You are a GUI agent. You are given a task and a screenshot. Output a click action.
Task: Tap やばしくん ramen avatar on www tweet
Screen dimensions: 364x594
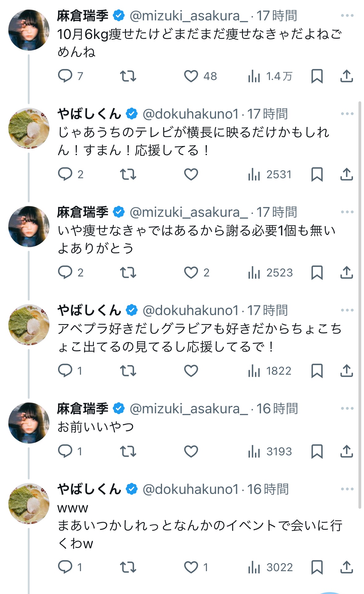click(x=29, y=503)
